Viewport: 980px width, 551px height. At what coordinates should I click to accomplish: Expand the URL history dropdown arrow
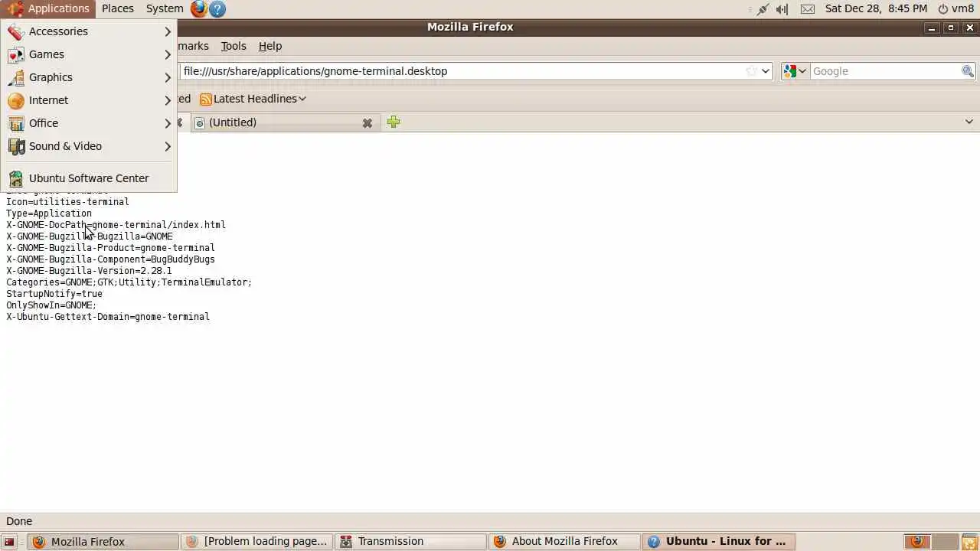click(766, 71)
